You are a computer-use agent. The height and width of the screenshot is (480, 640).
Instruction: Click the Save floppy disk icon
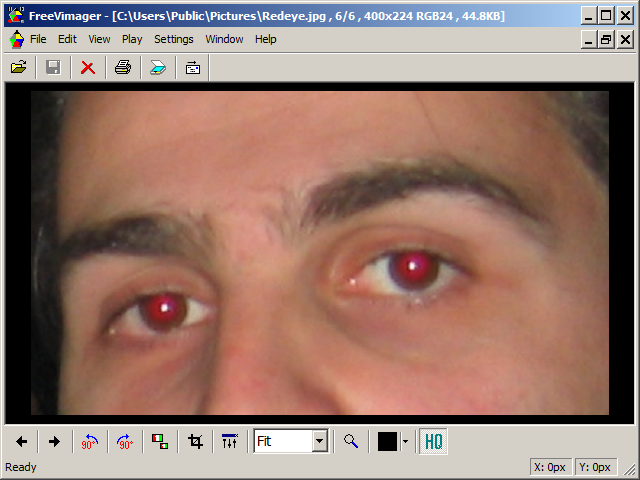click(53, 67)
